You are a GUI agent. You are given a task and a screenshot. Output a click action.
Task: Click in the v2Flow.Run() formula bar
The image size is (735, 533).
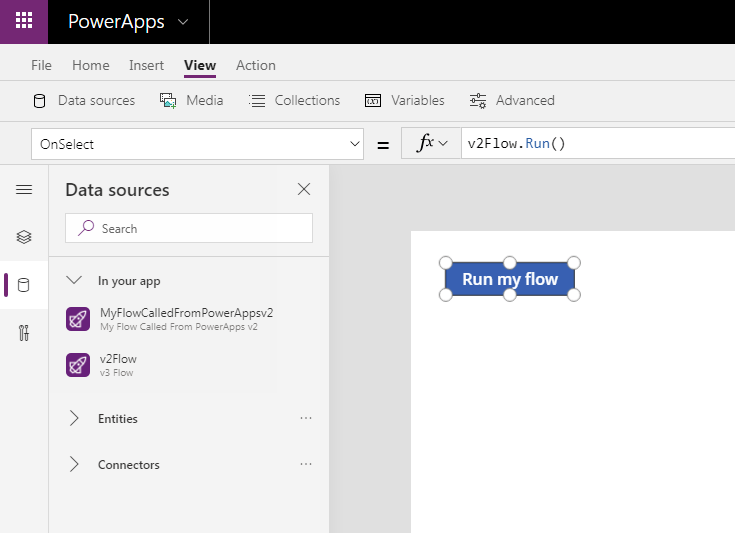598,143
